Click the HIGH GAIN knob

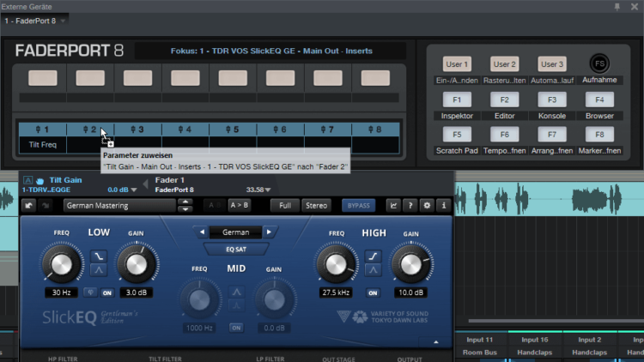(410, 265)
